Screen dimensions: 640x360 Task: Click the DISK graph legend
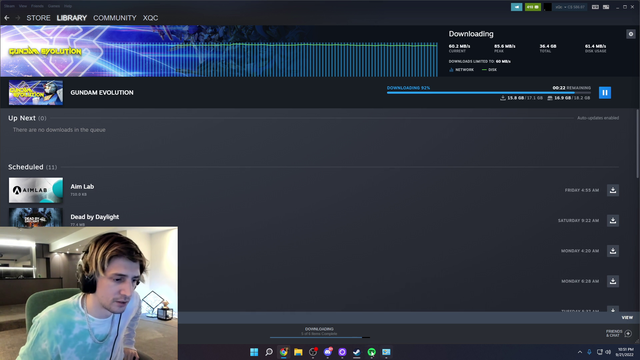pyautogui.click(x=489, y=70)
